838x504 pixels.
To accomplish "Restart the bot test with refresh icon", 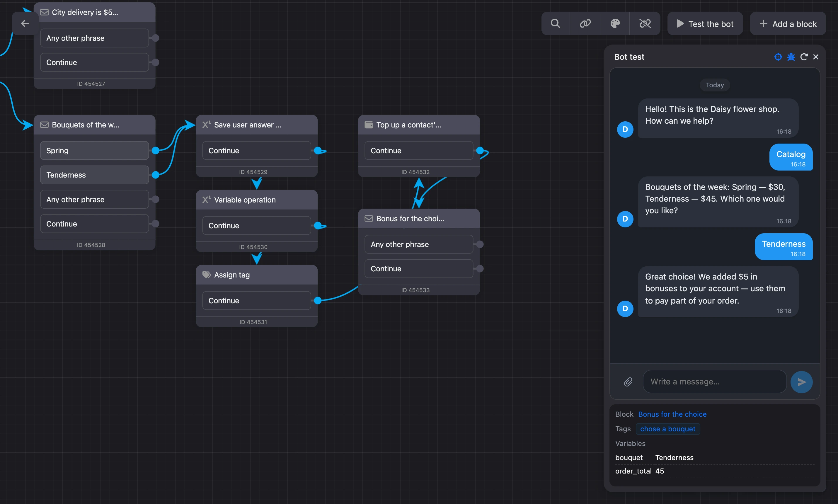I will 804,57.
